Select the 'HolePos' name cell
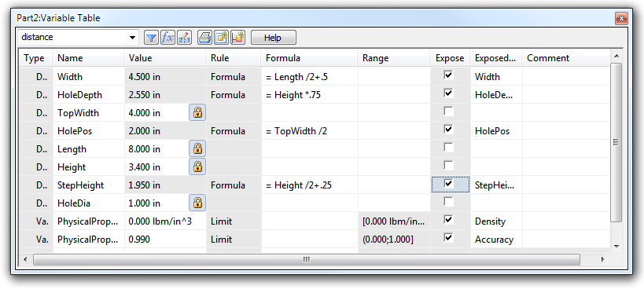This screenshot has width=644, height=289. tap(88, 131)
